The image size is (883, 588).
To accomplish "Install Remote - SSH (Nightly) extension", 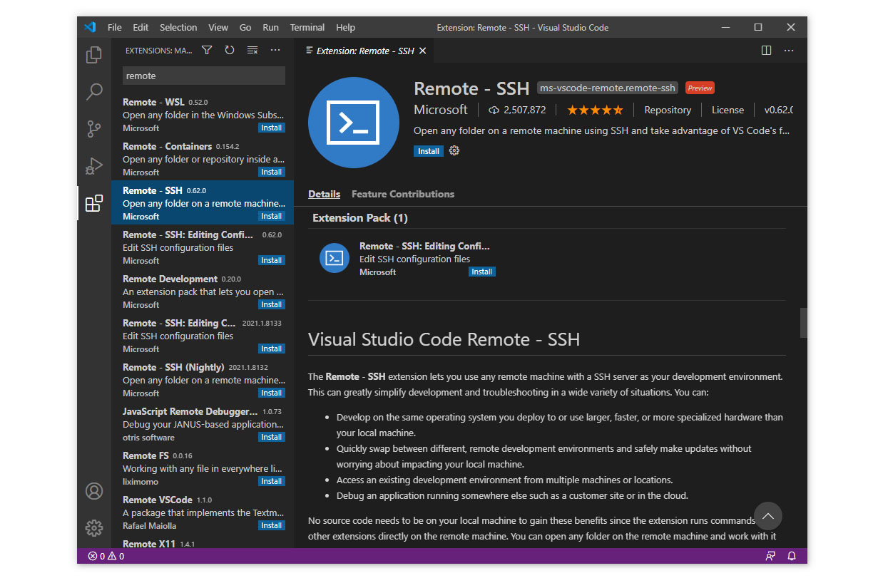I will point(272,393).
